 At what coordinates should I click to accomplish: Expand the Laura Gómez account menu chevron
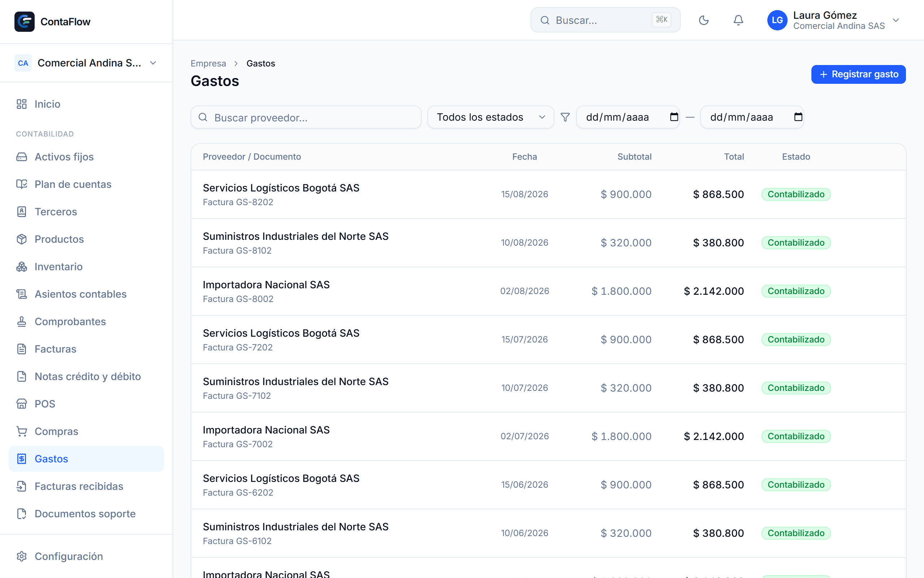[x=896, y=20]
